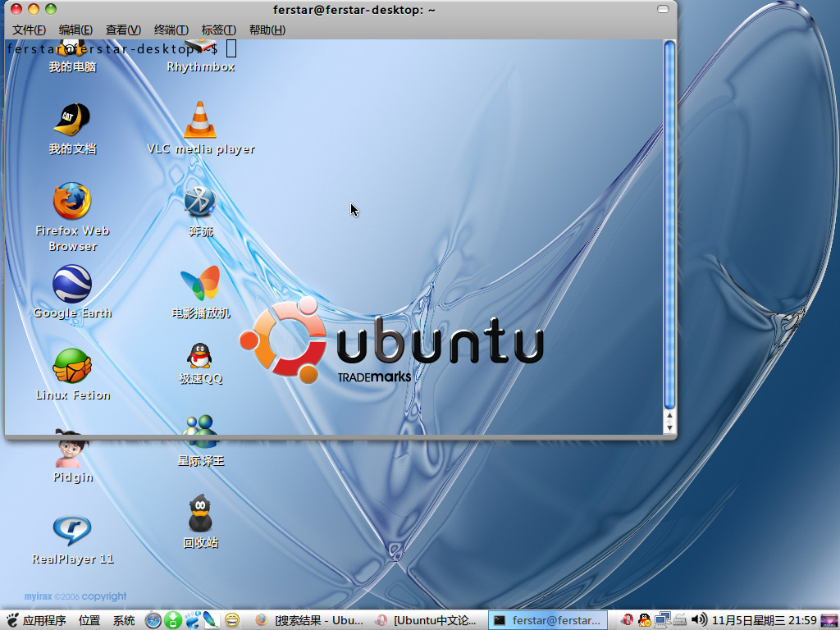Maximize the terminal with the green button
This screenshot has height=630, width=840.
51,9
